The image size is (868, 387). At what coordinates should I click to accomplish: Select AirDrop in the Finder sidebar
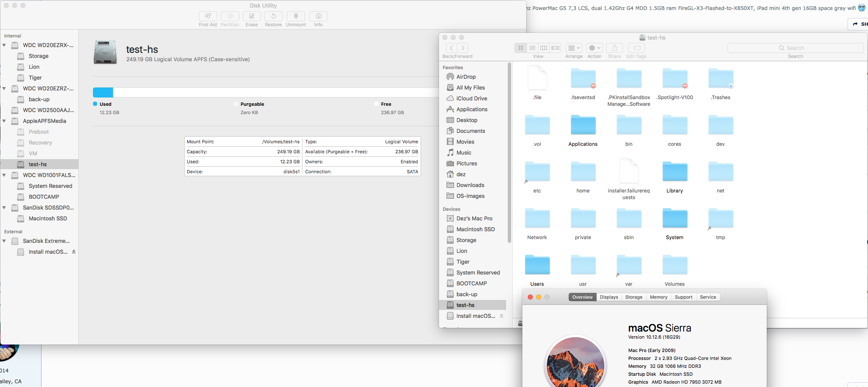point(466,77)
